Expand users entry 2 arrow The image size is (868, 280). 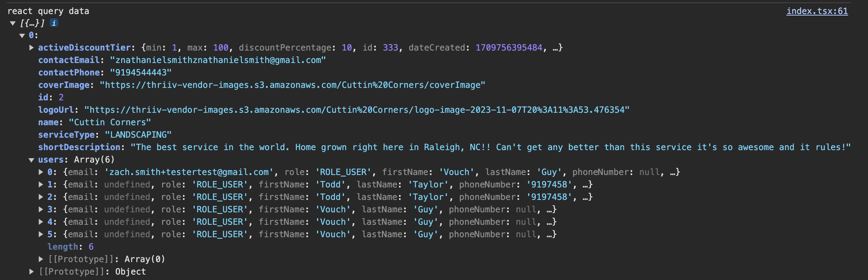pyautogui.click(x=41, y=197)
